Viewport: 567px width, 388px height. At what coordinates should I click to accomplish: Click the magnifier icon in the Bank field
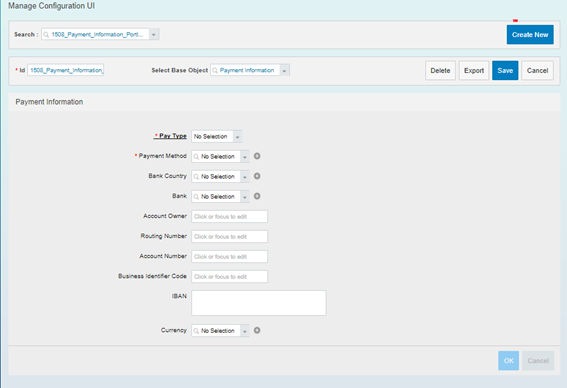[196, 197]
